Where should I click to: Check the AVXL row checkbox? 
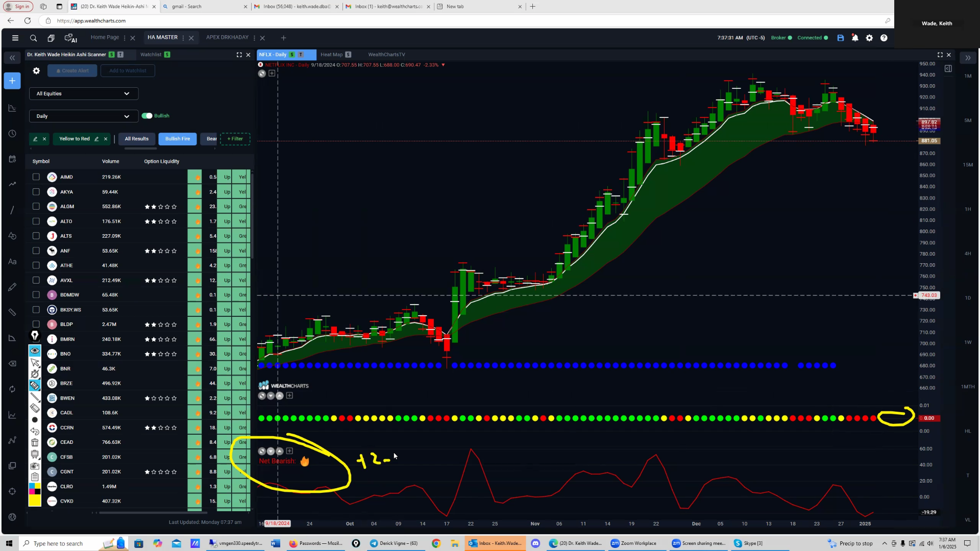click(x=36, y=280)
